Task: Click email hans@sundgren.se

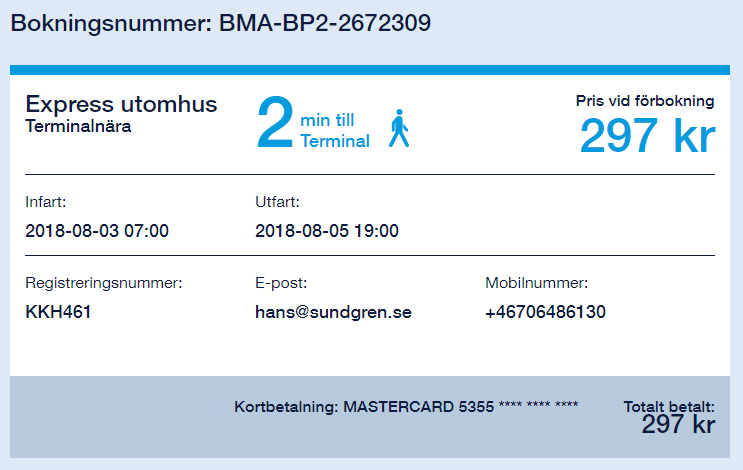Action: click(333, 312)
